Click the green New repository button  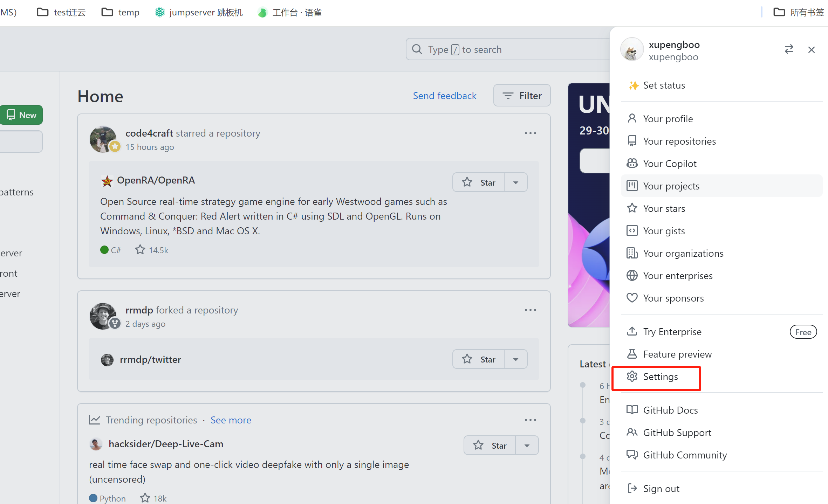pyautogui.click(x=22, y=115)
